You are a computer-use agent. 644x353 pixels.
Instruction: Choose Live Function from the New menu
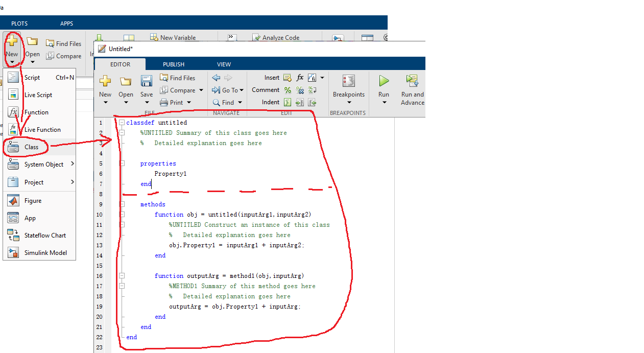pos(40,130)
